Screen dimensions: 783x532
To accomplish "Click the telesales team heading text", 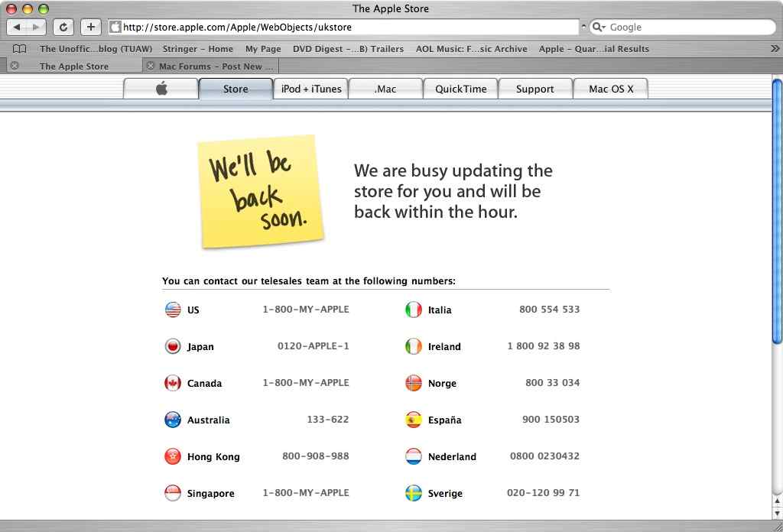I will 309,281.
